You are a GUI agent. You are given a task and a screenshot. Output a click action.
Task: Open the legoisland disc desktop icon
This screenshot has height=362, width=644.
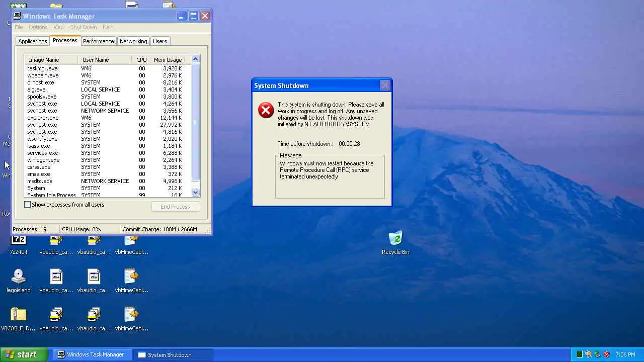[19, 281]
